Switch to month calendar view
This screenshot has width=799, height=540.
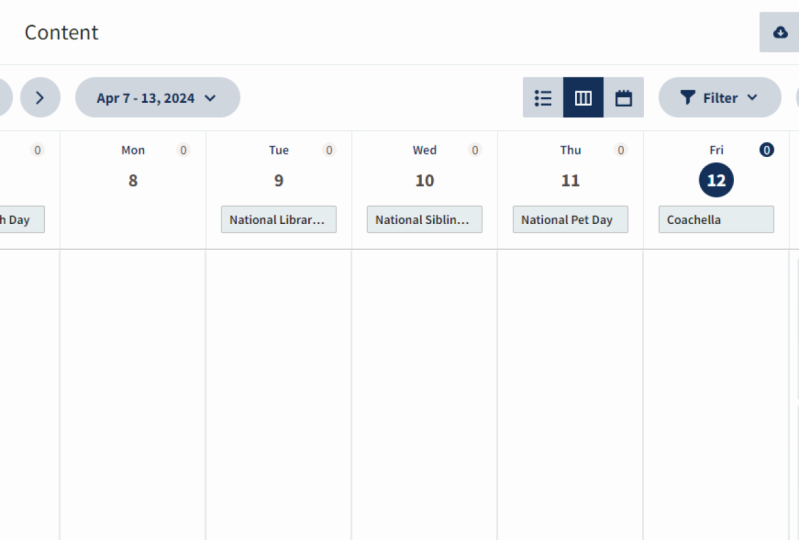[623, 97]
